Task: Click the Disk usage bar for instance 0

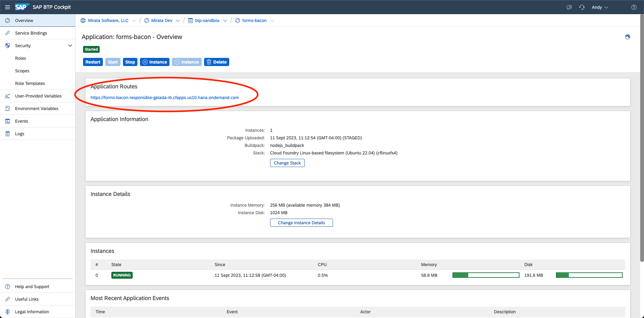Action: pyautogui.click(x=589, y=275)
